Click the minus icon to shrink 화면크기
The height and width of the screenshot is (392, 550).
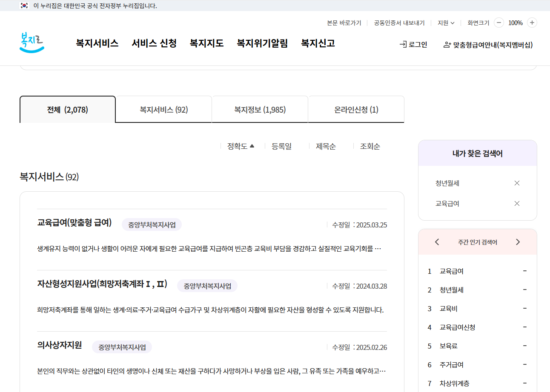pyautogui.click(x=498, y=23)
